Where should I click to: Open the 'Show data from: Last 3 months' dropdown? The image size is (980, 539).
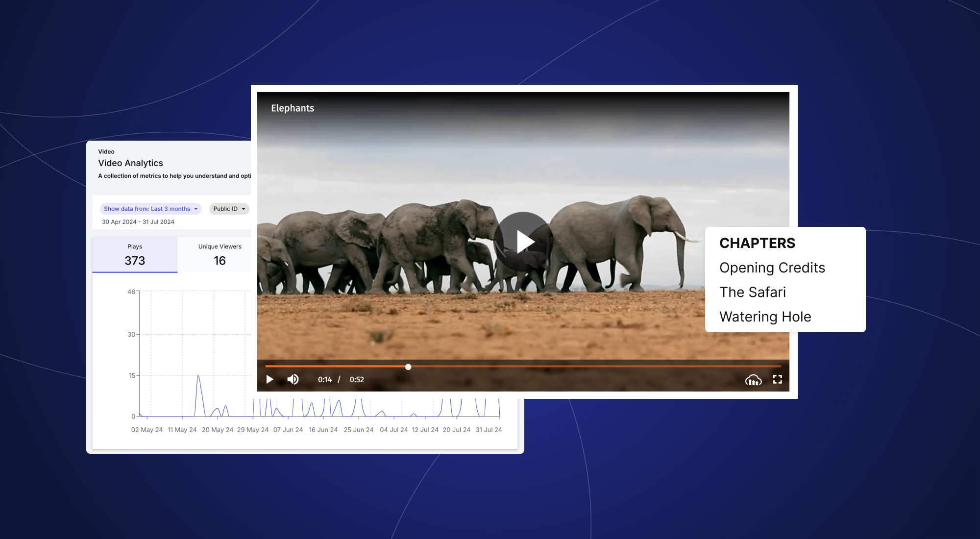pos(149,209)
